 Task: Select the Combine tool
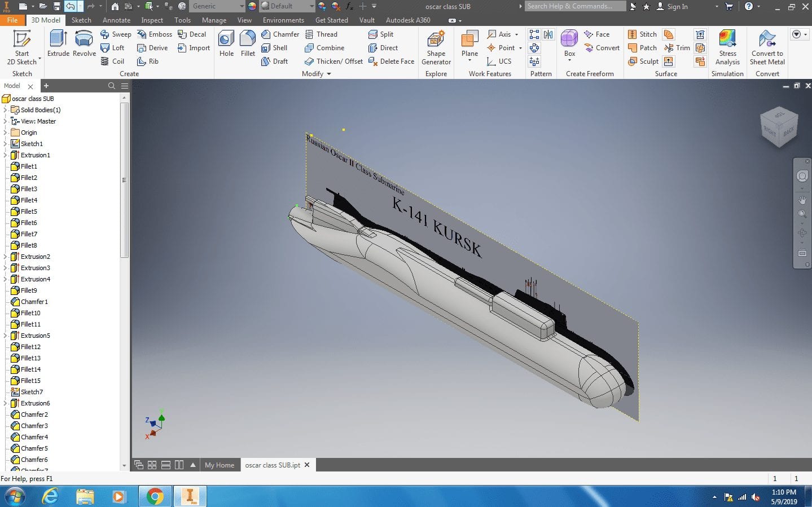324,48
